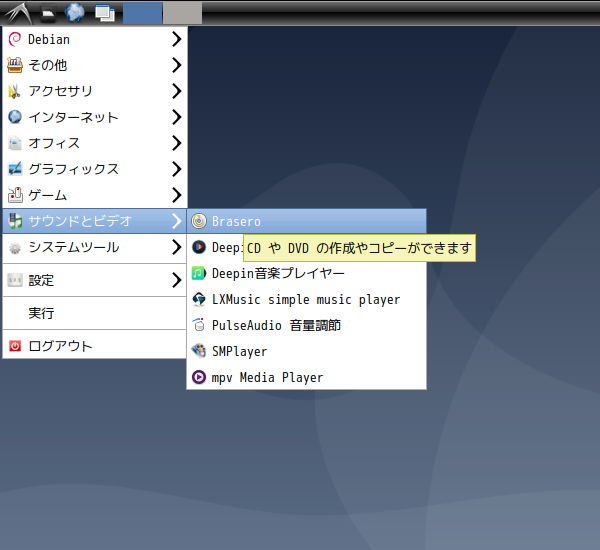
Task: Open the インターネット submenu
Action: click(95, 117)
